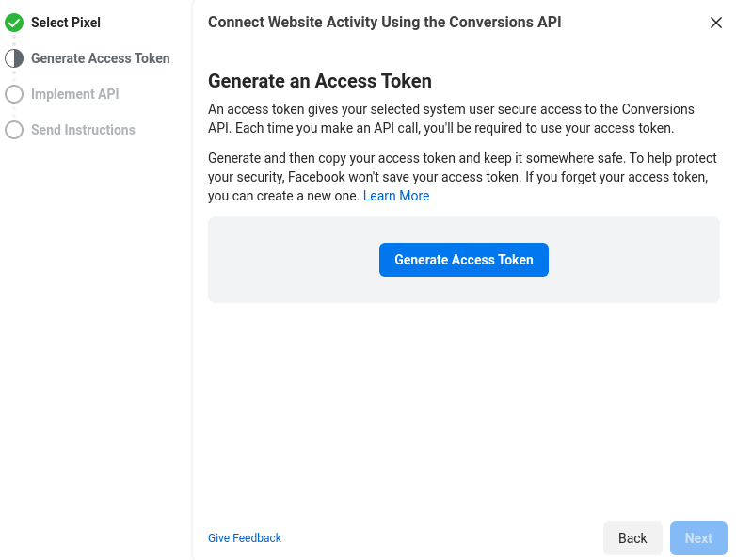Screen dimensions: 736x560
Task: Click the Generate an Access Token heading
Action: tap(320, 81)
